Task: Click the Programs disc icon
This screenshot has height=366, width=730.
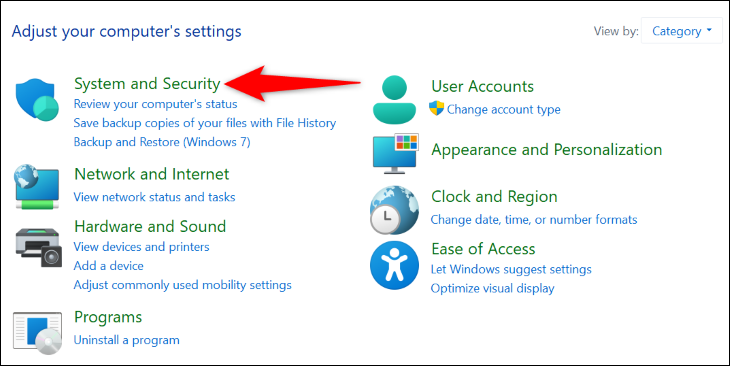Action: point(37,331)
